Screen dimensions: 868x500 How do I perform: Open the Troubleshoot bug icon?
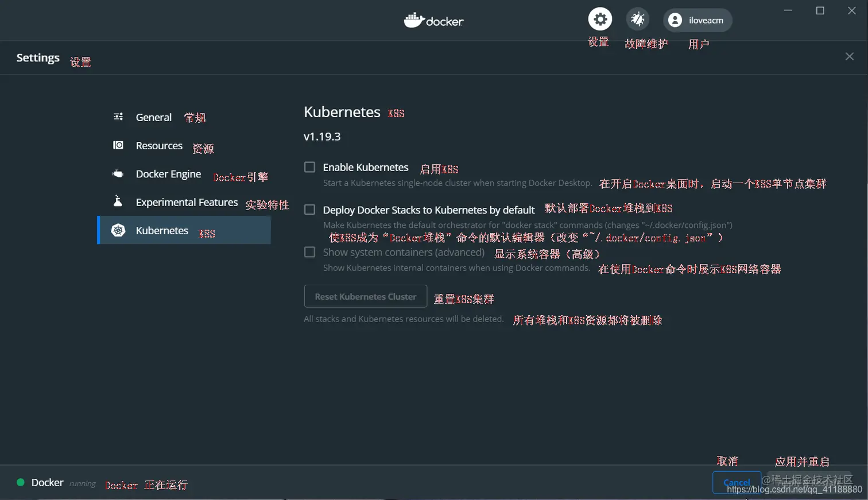click(x=638, y=20)
